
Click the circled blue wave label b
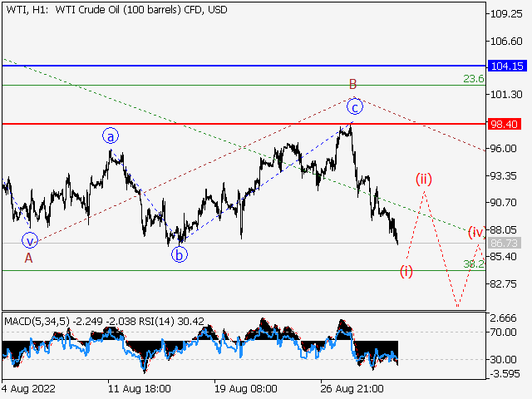(180, 254)
